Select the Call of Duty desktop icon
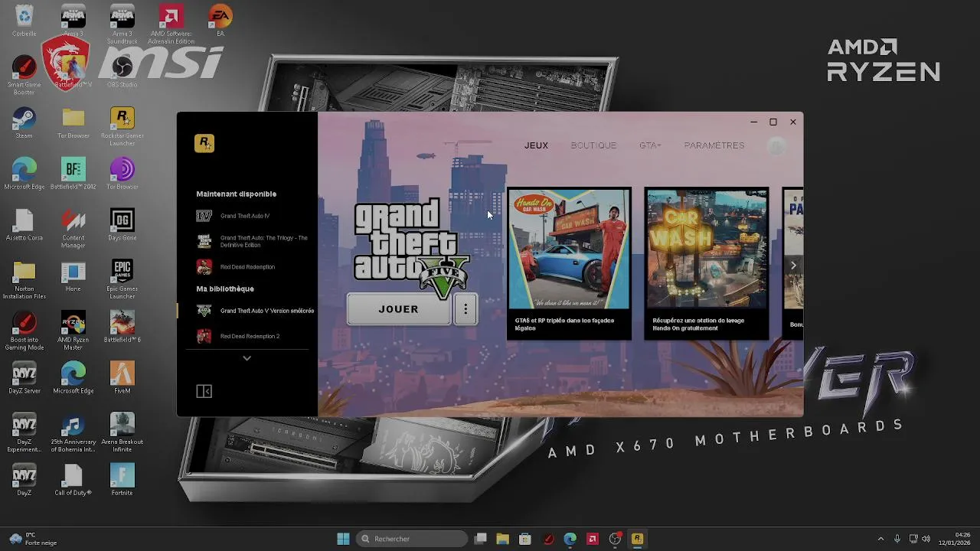Image resolution: width=980 pixels, height=551 pixels. [x=73, y=480]
